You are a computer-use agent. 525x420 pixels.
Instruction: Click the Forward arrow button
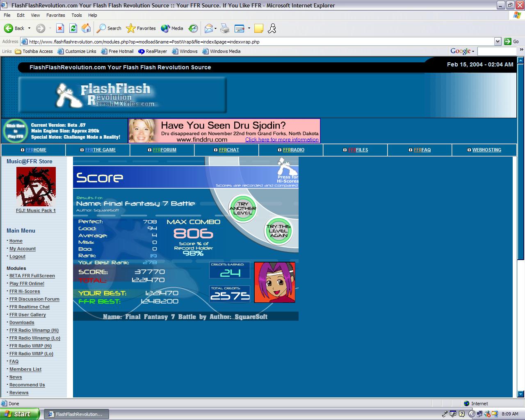[x=40, y=28]
